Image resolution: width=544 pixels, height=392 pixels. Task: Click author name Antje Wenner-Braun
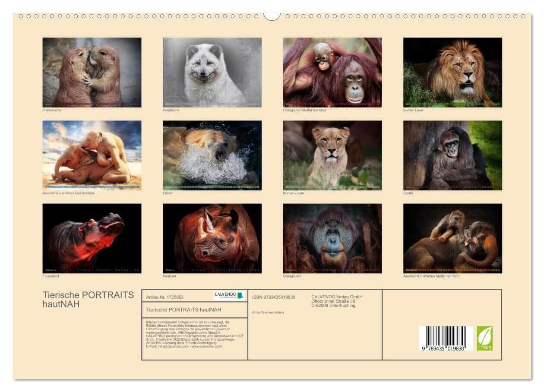(x=268, y=312)
